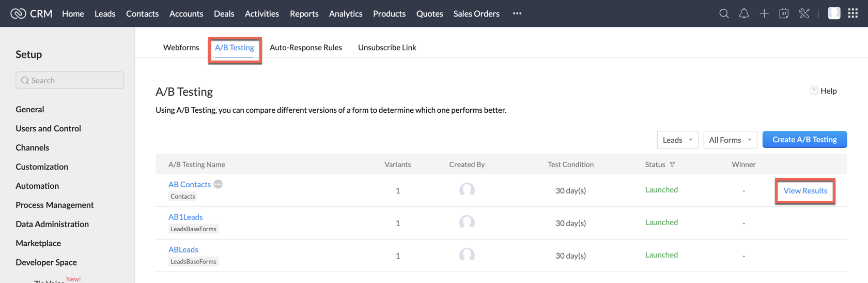Expand the Leads module dropdown
The height and width of the screenshot is (283, 868).
coord(677,140)
